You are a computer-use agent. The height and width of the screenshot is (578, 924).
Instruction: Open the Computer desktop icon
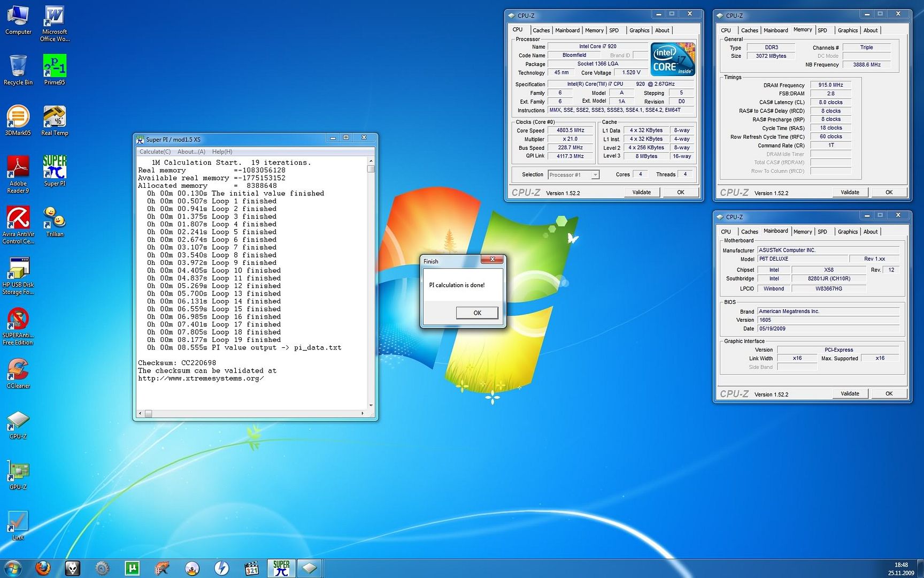point(18,21)
